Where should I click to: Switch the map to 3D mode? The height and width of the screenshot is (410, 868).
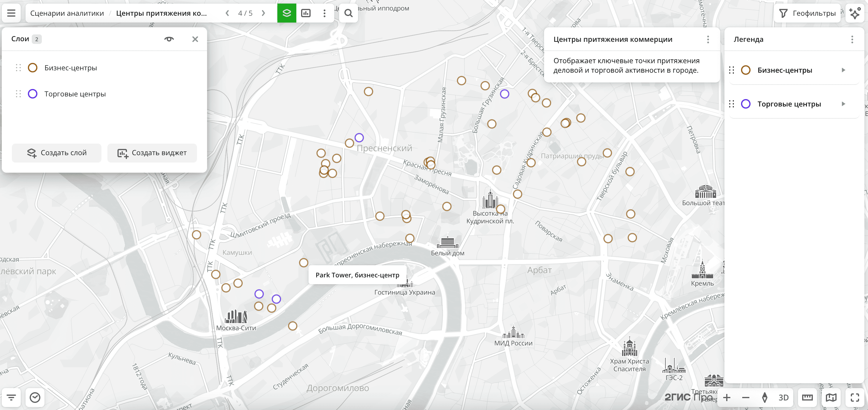(783, 398)
